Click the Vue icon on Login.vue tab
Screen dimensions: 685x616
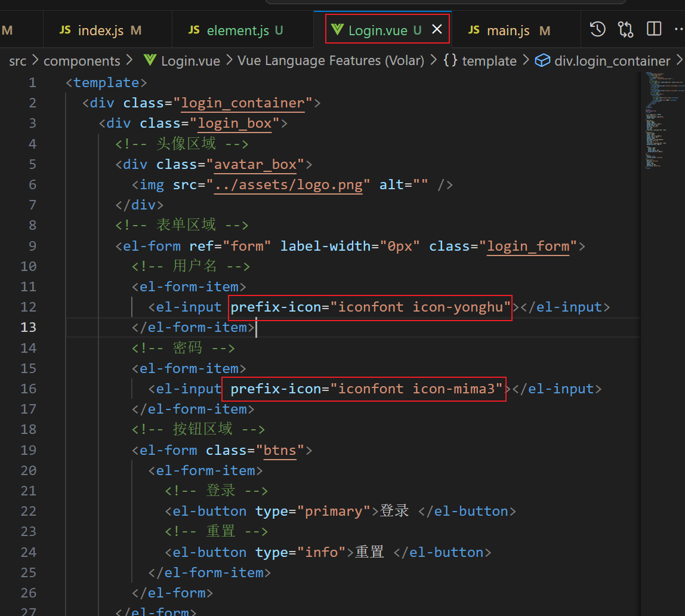click(337, 30)
